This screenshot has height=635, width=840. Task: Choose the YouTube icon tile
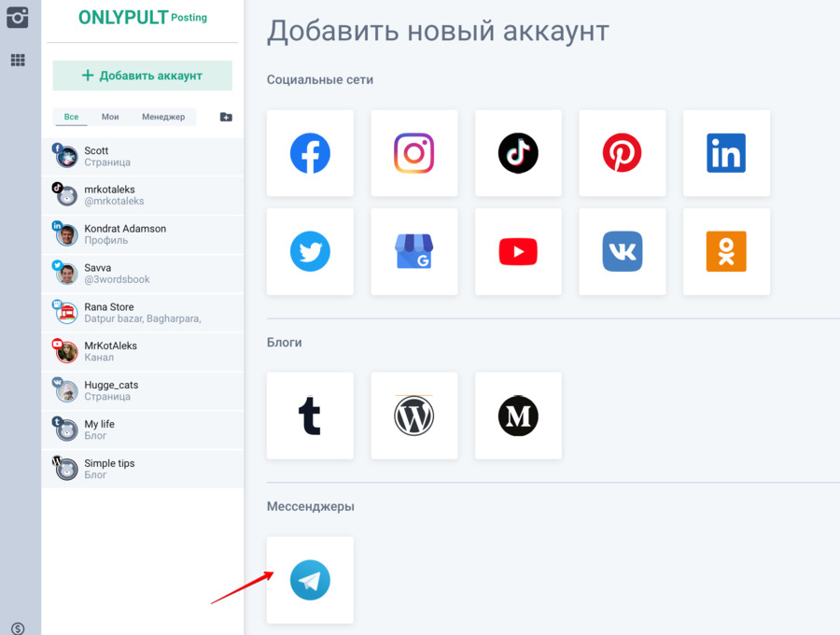(x=518, y=252)
